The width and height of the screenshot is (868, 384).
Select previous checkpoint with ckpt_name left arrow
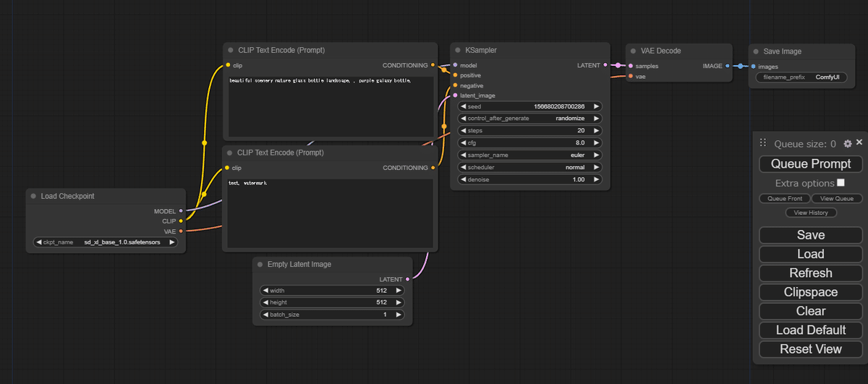[x=39, y=242]
